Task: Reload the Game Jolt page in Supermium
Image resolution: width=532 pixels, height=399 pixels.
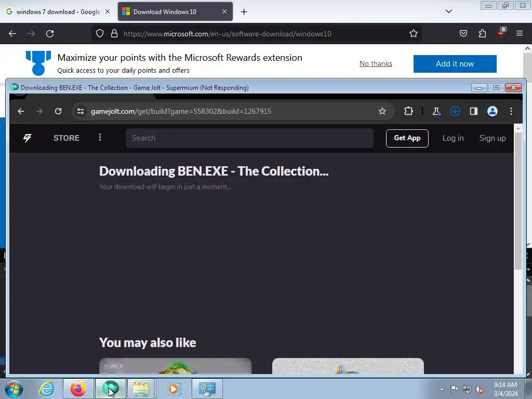Action: [x=58, y=111]
